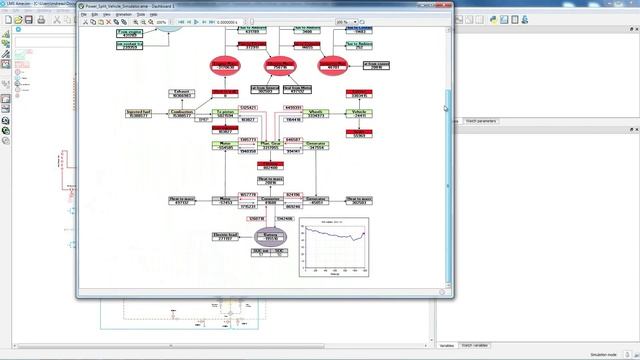Select the green Generator box
The width and height of the screenshot is (640, 360).
pyautogui.click(x=316, y=145)
